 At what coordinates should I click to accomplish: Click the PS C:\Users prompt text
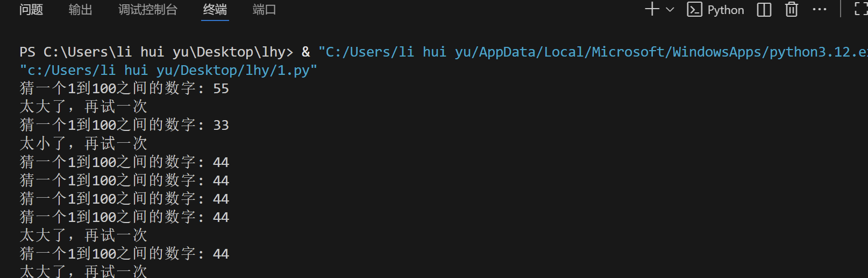coord(156,52)
